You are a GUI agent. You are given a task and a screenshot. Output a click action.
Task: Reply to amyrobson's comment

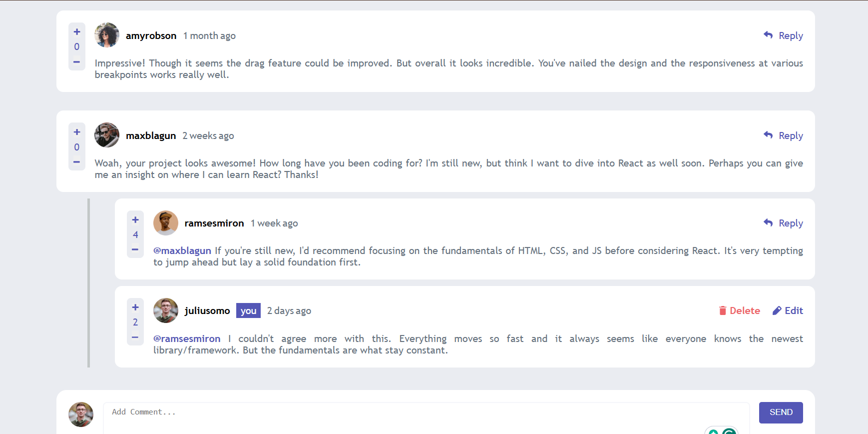tap(783, 35)
